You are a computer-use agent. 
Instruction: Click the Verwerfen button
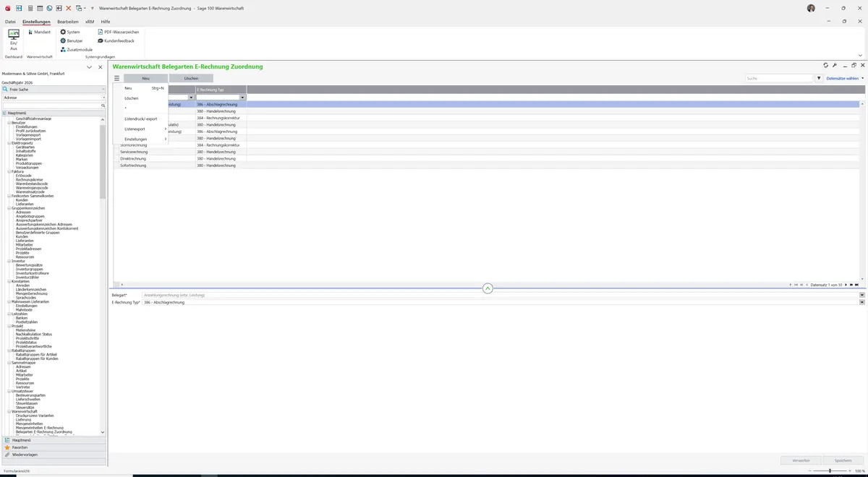[x=801, y=460]
